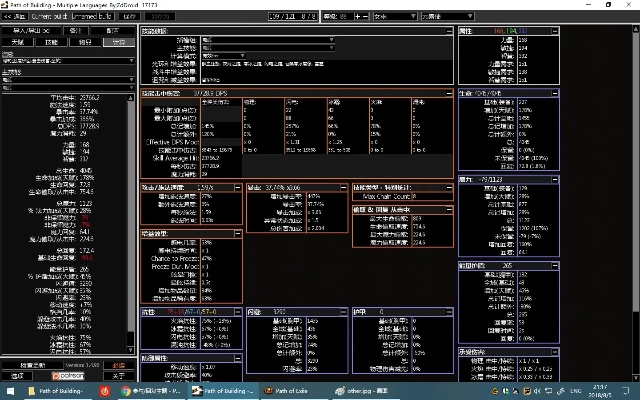Open the Windows Start menu
Screen dimensions: 640x400
(x=10, y=391)
